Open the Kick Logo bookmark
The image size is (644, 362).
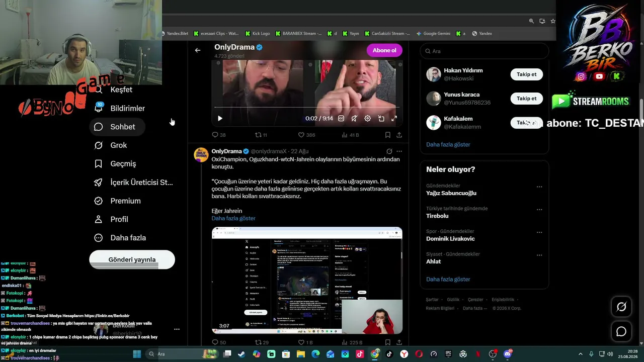258,34
